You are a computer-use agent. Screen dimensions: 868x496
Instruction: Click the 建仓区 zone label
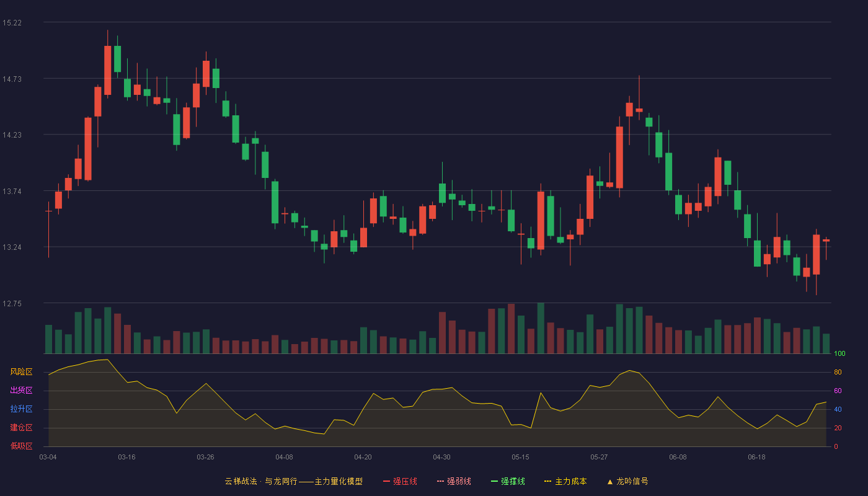pos(21,428)
